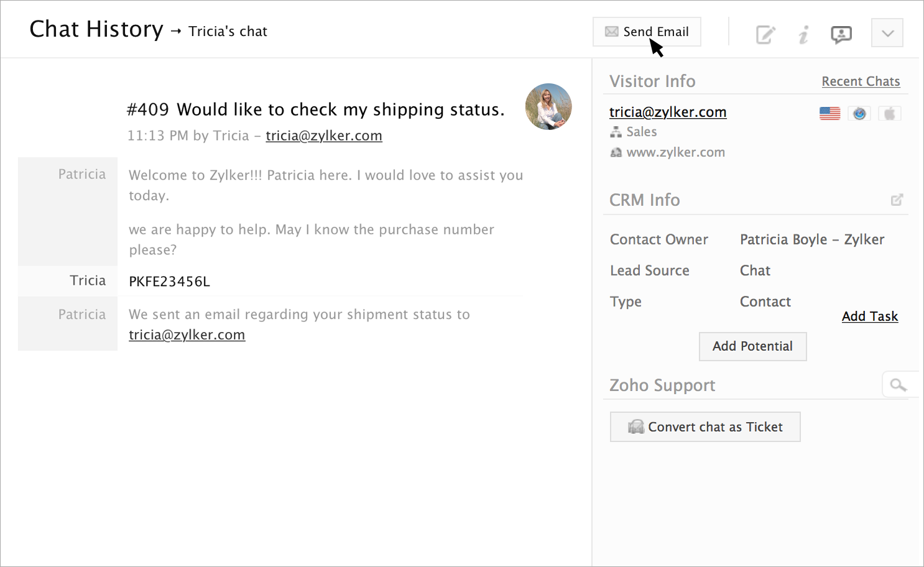Image resolution: width=924 pixels, height=567 pixels.
Task: Expand the header dropdown arrow
Action: click(x=887, y=33)
